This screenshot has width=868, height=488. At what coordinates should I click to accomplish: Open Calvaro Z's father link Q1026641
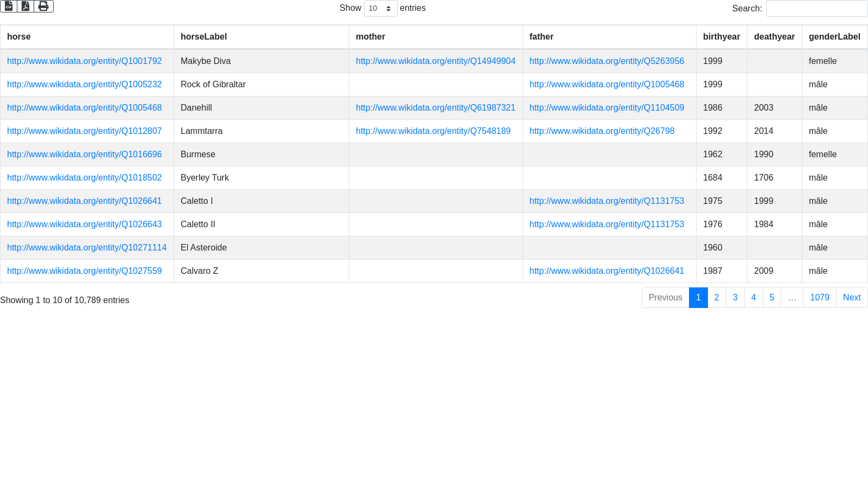coord(607,271)
